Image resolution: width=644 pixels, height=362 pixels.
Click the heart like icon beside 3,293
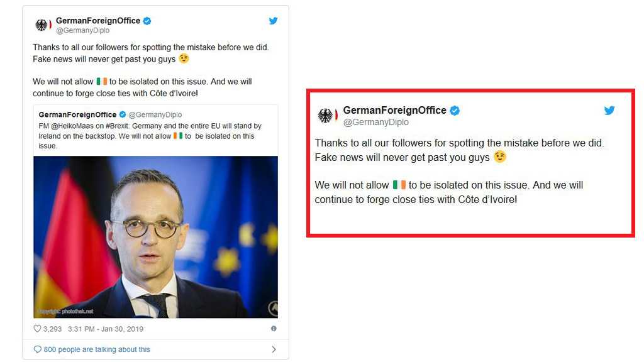point(37,328)
